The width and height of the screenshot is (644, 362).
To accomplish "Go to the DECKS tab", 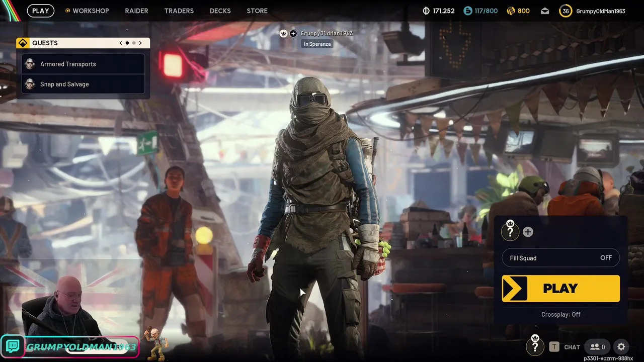I will pyautogui.click(x=220, y=11).
